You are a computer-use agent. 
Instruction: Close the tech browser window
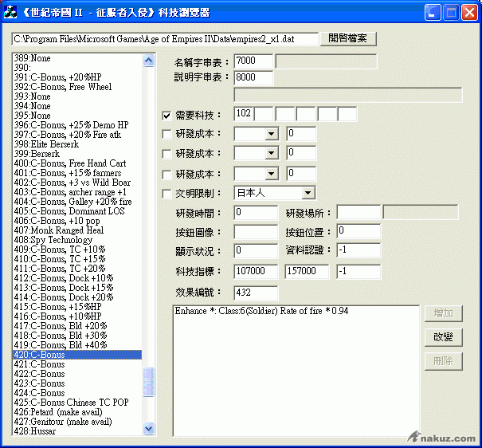(x=469, y=13)
